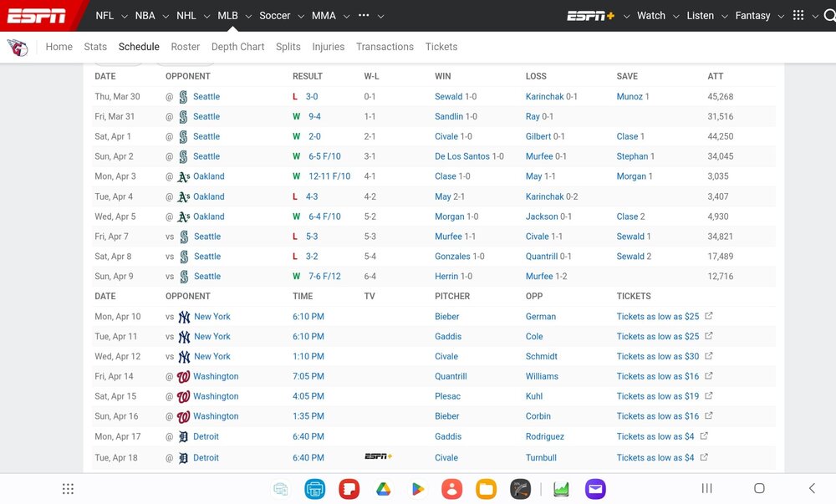Open the team Stats tab
836x504 pixels.
pyautogui.click(x=95, y=47)
